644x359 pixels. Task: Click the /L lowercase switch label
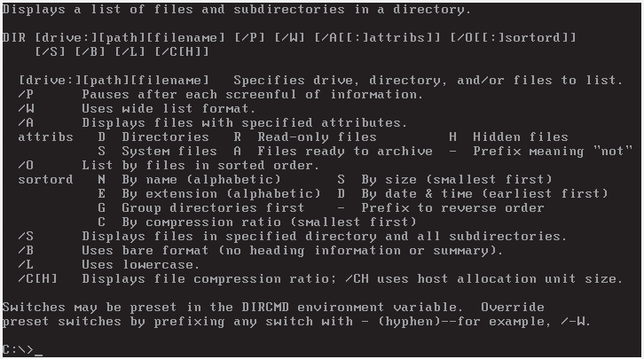point(26,265)
